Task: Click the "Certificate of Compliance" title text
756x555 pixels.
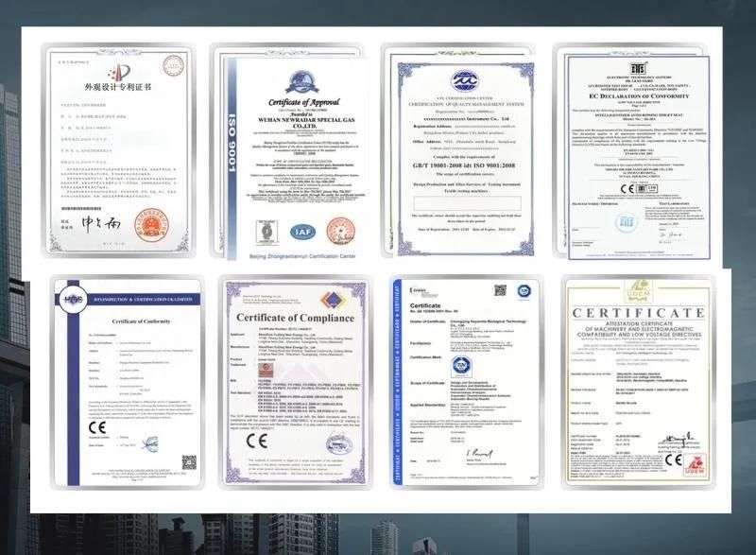Action: coord(295,318)
